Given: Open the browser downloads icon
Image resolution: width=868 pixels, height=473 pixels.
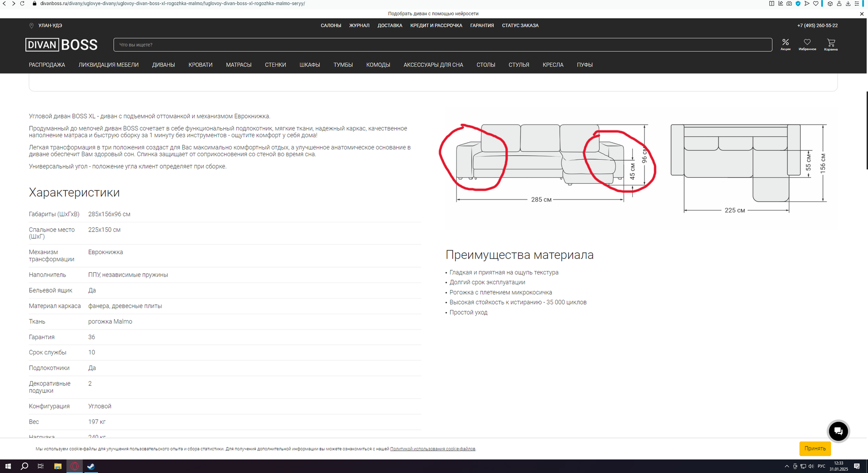Looking at the screenshot, I should coord(848,3).
